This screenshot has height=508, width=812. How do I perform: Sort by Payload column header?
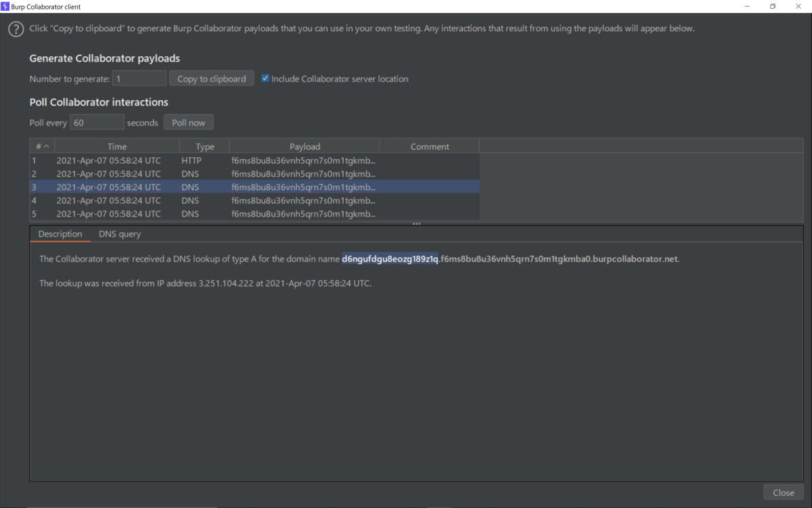(x=304, y=146)
